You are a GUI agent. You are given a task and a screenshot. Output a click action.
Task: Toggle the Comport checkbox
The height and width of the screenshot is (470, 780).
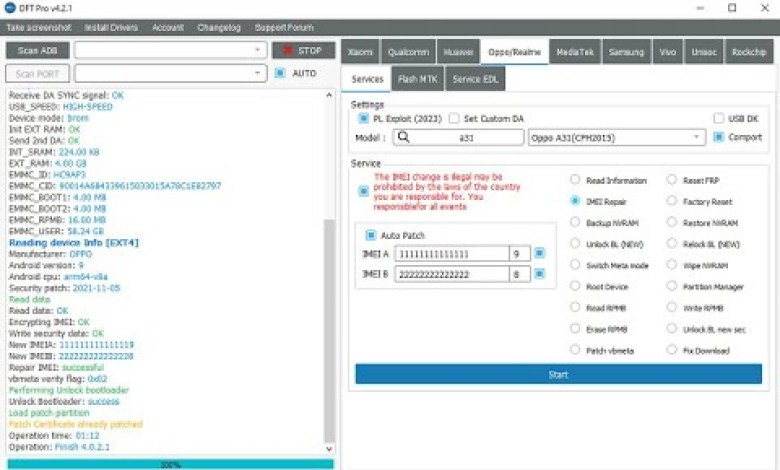pyautogui.click(x=718, y=137)
